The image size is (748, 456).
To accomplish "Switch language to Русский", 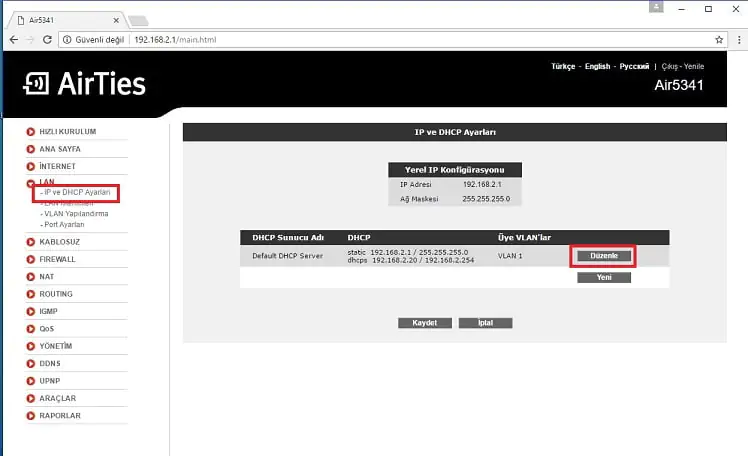I will (x=634, y=66).
